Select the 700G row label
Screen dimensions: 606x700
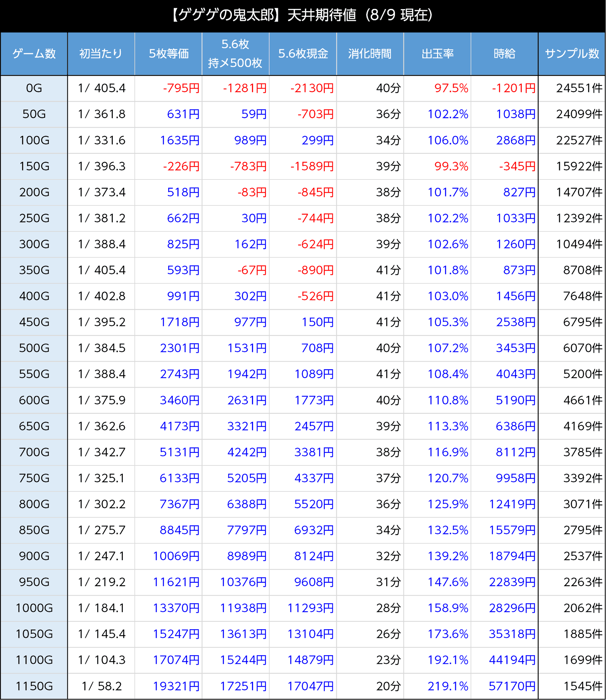(x=34, y=452)
